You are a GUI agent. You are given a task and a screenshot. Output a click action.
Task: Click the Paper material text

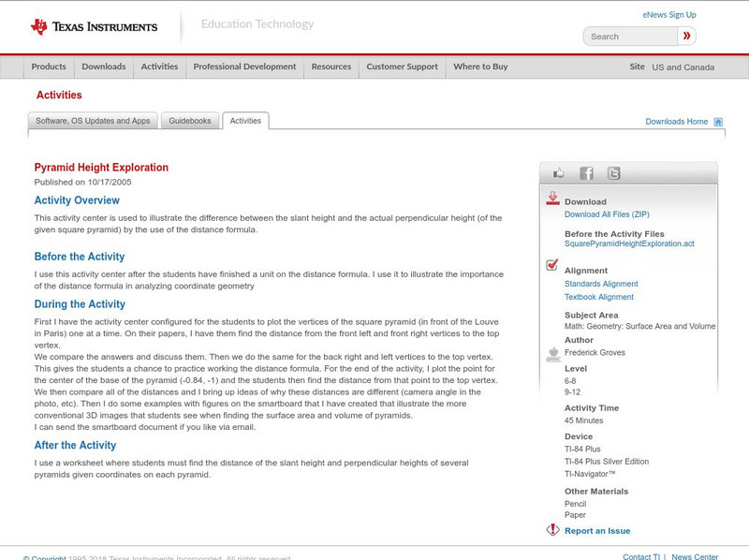tap(575, 515)
